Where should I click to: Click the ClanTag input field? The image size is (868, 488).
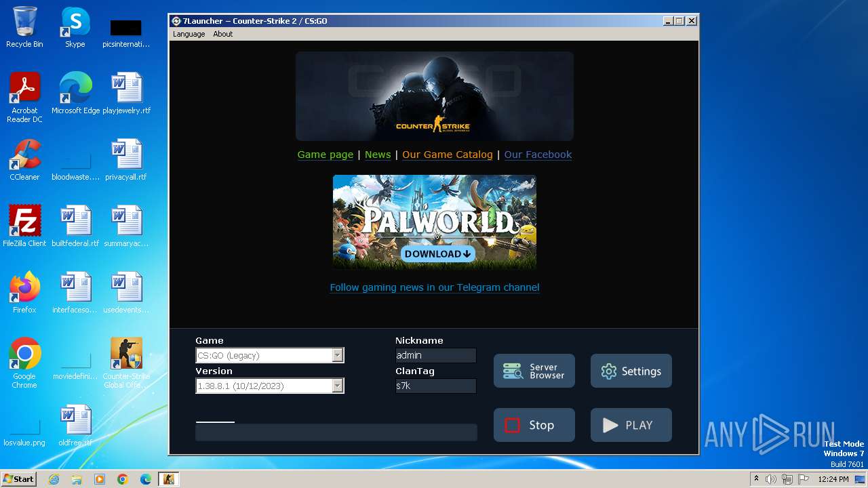[436, 386]
